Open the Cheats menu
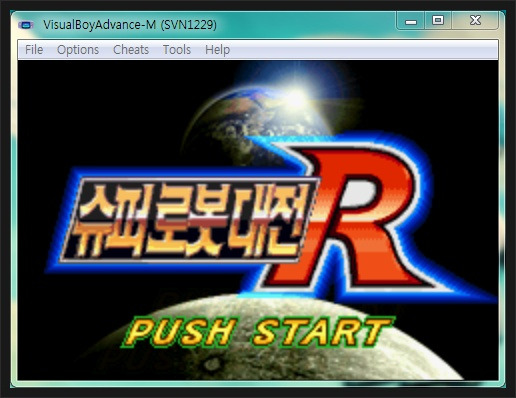The height and width of the screenshot is (398, 516). pyautogui.click(x=131, y=50)
